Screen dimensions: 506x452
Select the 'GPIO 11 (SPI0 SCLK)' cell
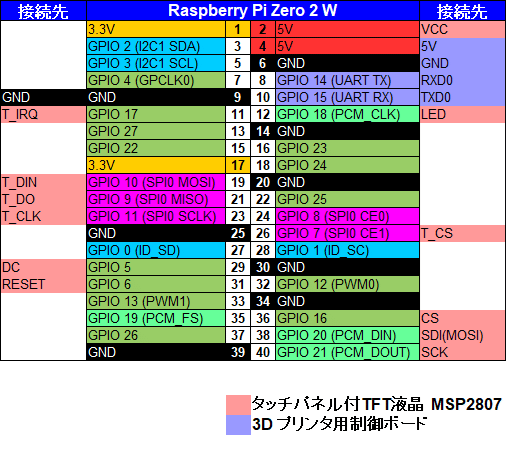click(x=156, y=216)
